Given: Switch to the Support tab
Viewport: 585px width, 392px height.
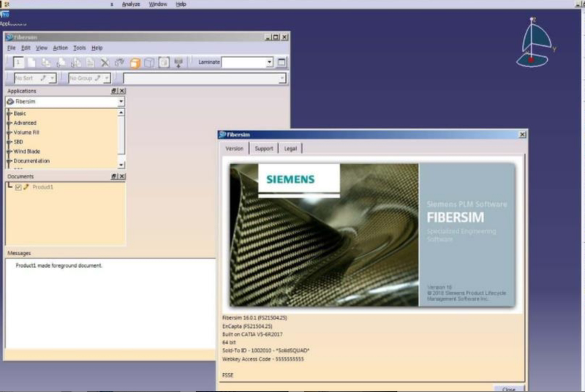Looking at the screenshot, I should (264, 148).
